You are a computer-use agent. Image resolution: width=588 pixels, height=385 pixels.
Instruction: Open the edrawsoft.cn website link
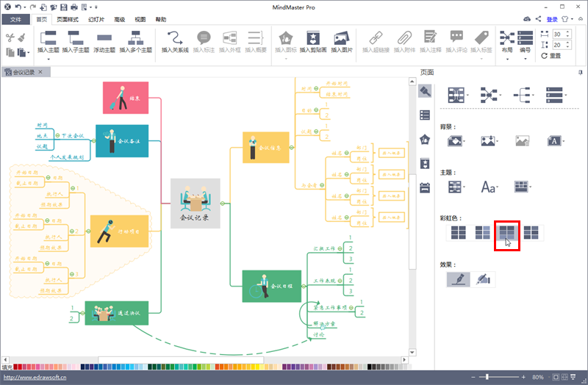tap(35, 378)
